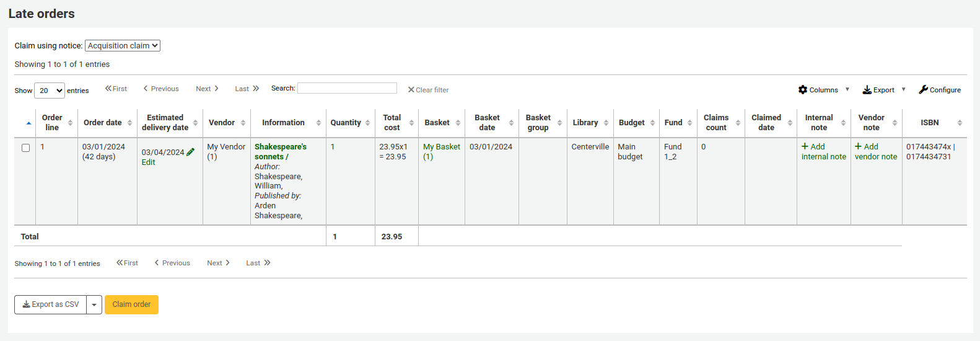The width and height of the screenshot is (980, 341).
Task: Click the Export as CSV button
Action: 51,304
